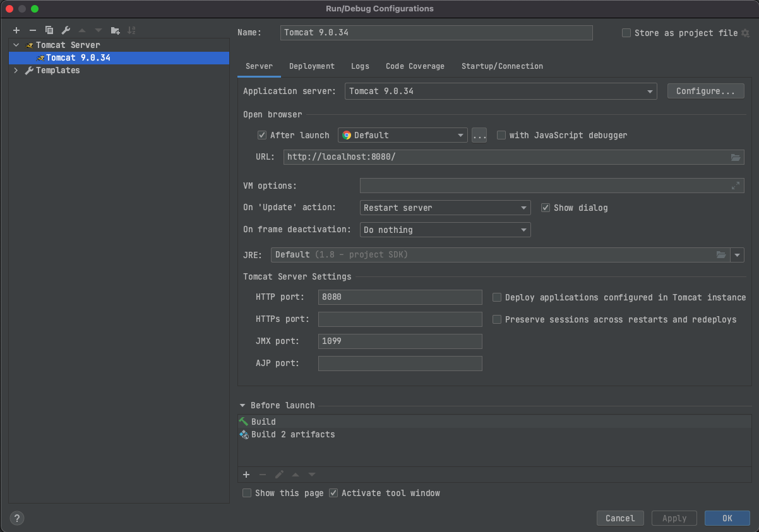Open configuration defaults wrench icon

tap(66, 30)
